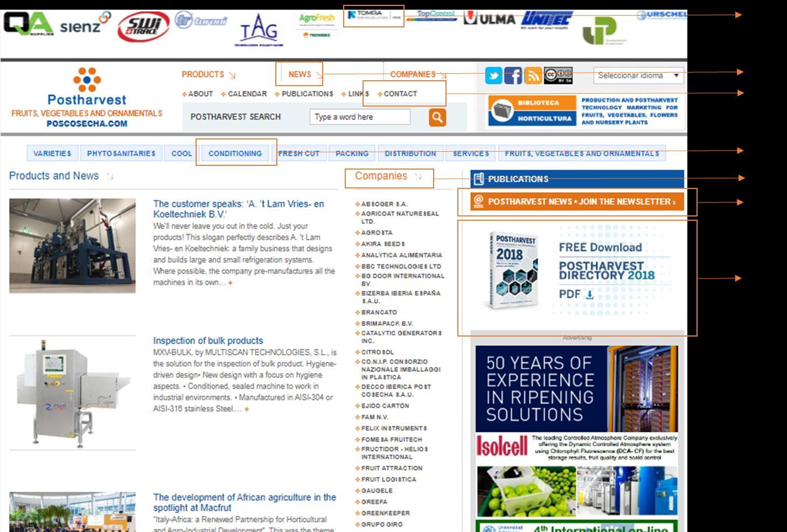
Task: Open the Facebook icon link
Action: click(513, 76)
